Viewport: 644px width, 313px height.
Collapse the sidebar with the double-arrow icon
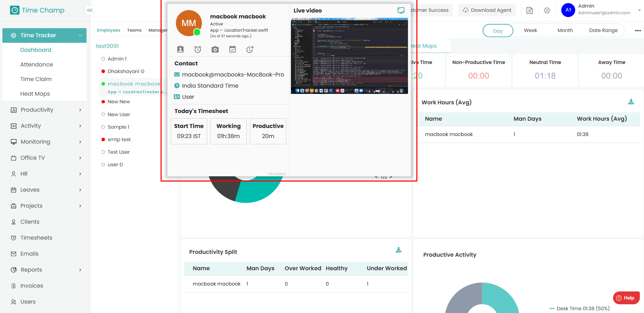pos(90,10)
